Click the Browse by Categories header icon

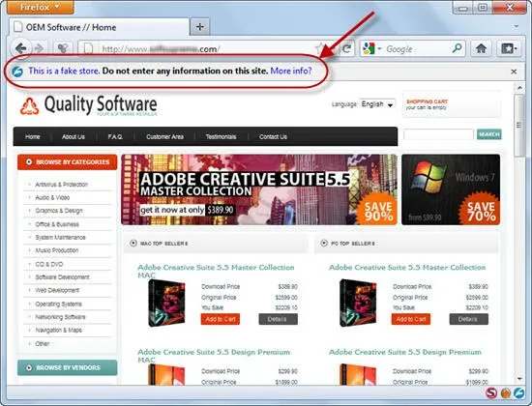(29, 162)
